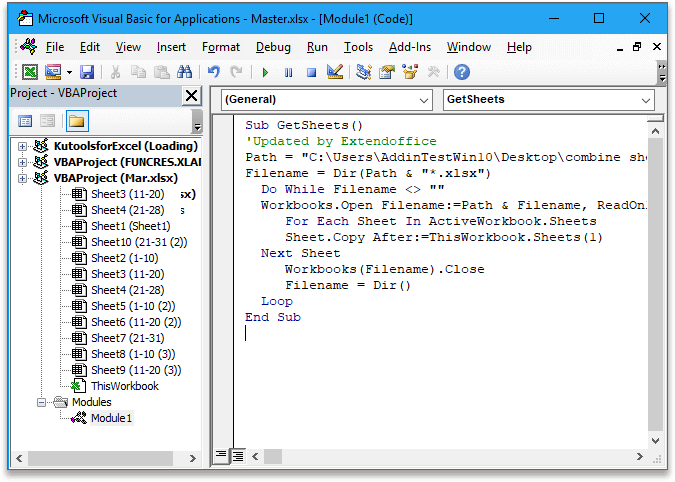
Task: Toggle Design Mode icon
Action: [x=334, y=72]
